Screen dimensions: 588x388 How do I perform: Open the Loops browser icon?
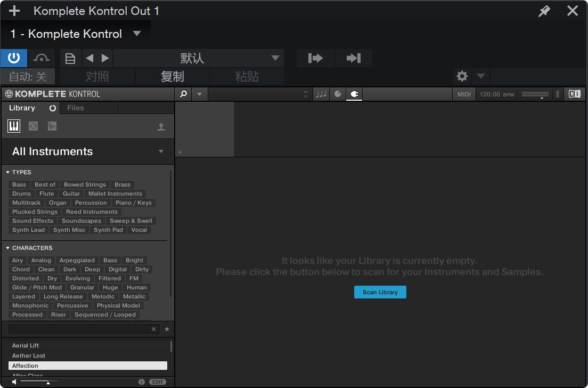(33, 126)
